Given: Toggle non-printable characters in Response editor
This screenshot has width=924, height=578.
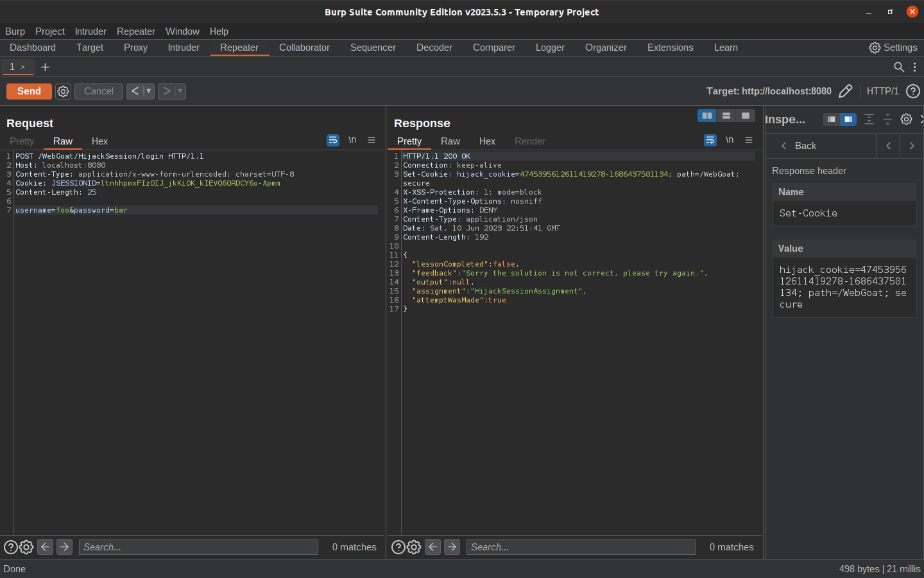Looking at the screenshot, I should (730, 140).
